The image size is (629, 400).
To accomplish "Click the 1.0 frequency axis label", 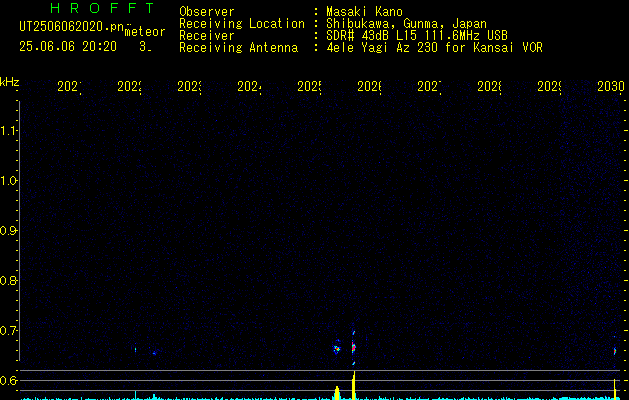I will (x=8, y=181).
